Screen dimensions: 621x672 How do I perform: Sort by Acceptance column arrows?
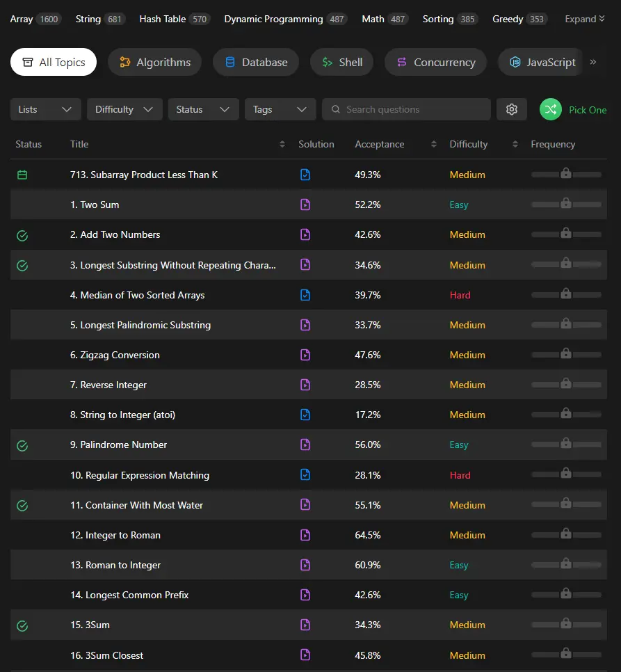click(x=433, y=144)
